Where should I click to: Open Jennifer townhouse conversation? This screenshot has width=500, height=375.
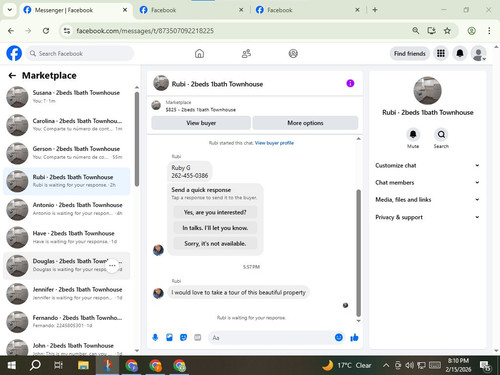click(x=67, y=293)
